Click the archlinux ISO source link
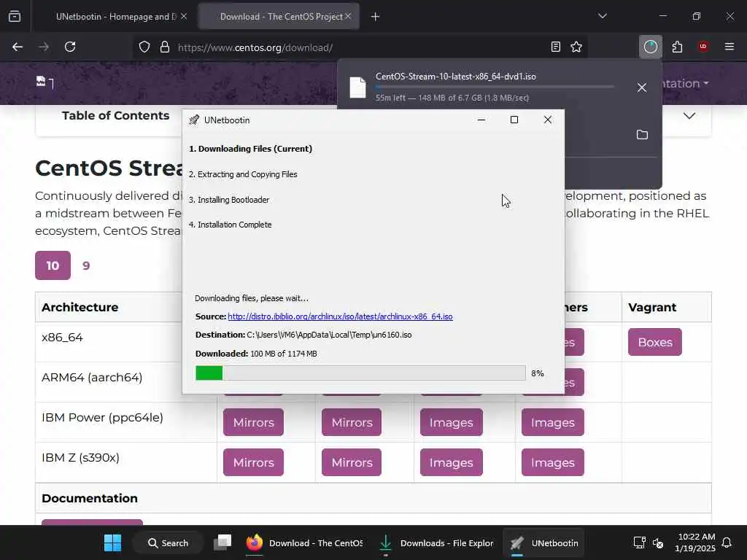Image resolution: width=747 pixels, height=560 pixels. tap(340, 316)
